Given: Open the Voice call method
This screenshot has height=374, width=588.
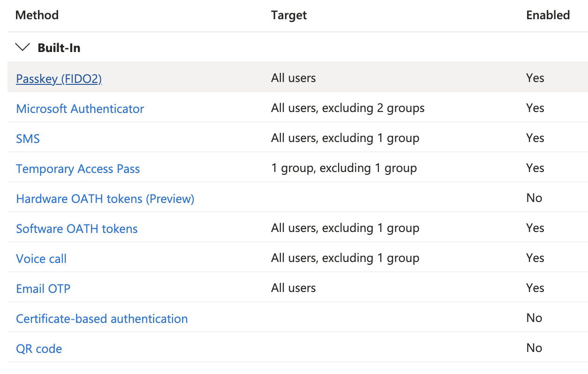Looking at the screenshot, I should click(x=41, y=258).
